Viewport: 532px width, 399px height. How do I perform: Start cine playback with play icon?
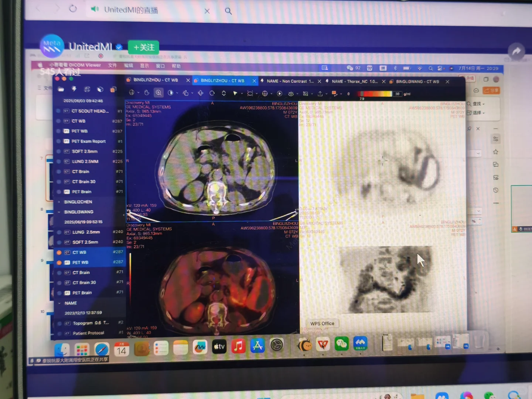(280, 93)
